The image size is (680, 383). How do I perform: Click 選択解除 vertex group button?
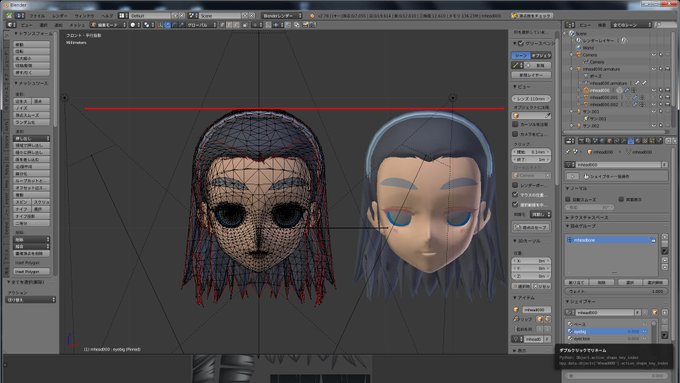654,282
